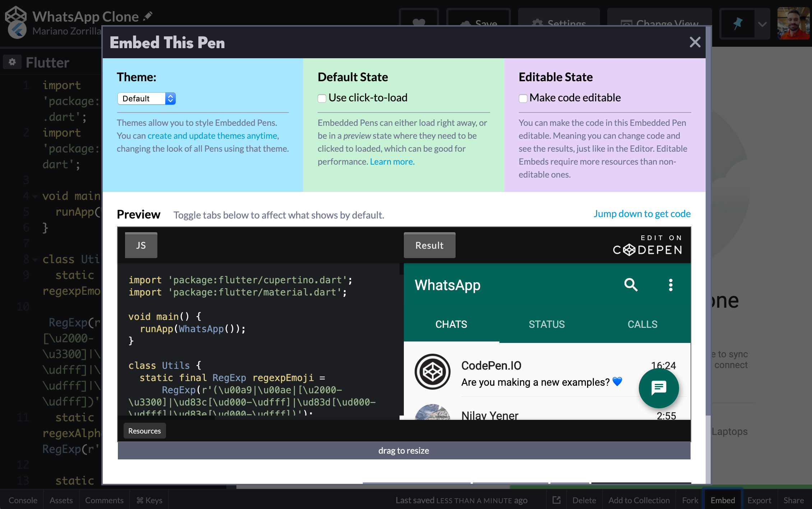This screenshot has width=812, height=509.
Task: Open the Theme Default dropdown
Action: coord(146,98)
